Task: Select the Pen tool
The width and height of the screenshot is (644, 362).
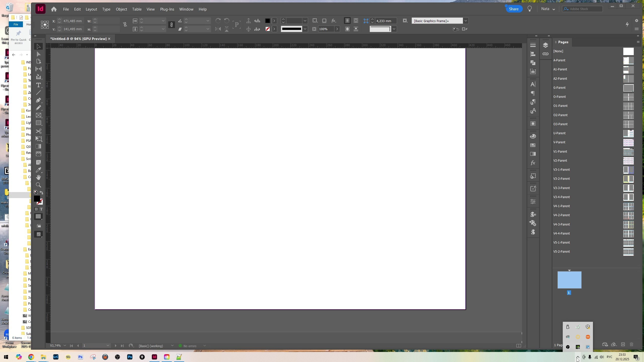Action: point(38,100)
